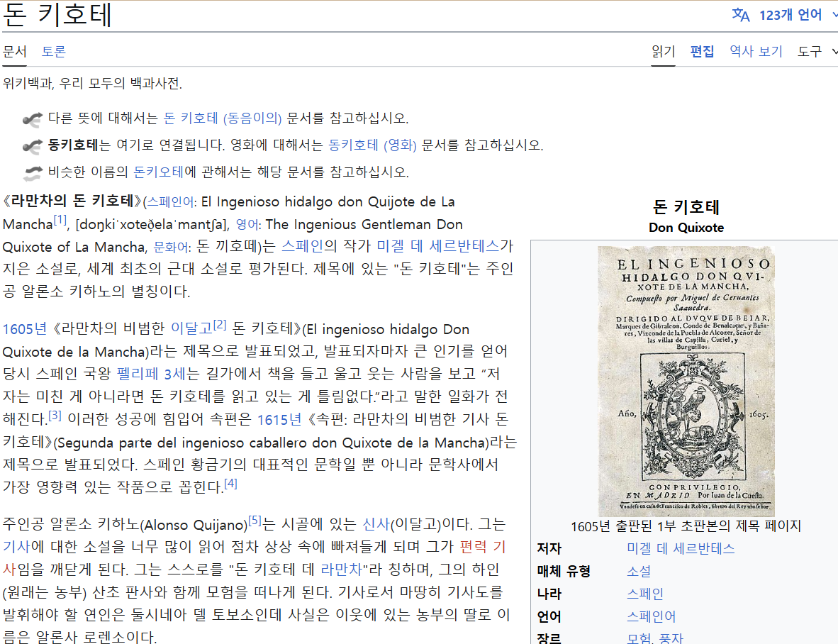
Task: Click redirect icon next to 동키호테는 여기로
Action: pyautogui.click(x=33, y=146)
